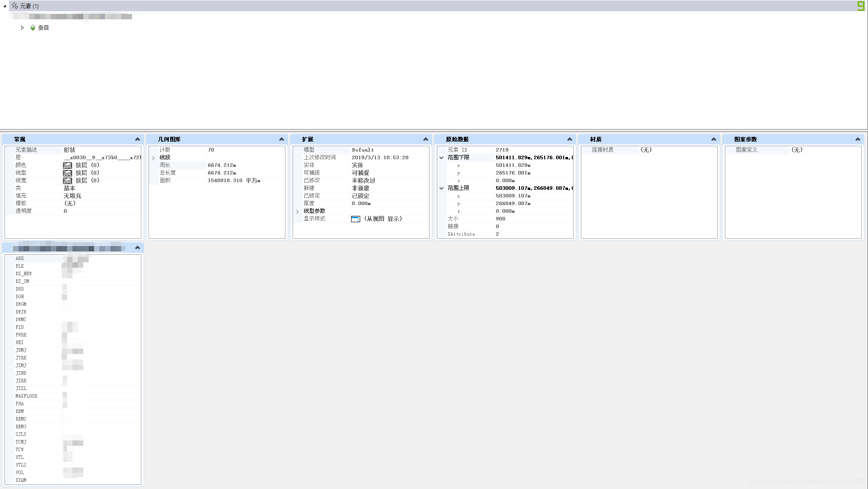Collapse the 常规 panel
The image size is (868, 489).
(x=137, y=139)
